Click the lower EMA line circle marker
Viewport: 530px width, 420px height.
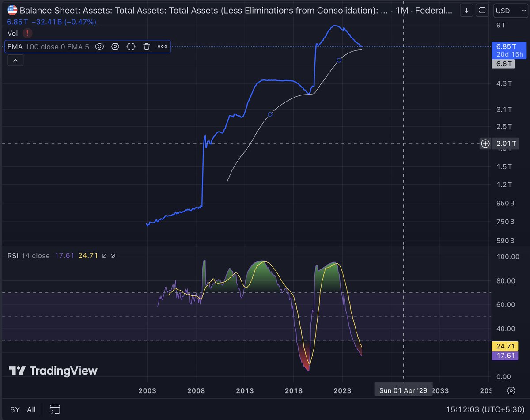click(270, 114)
